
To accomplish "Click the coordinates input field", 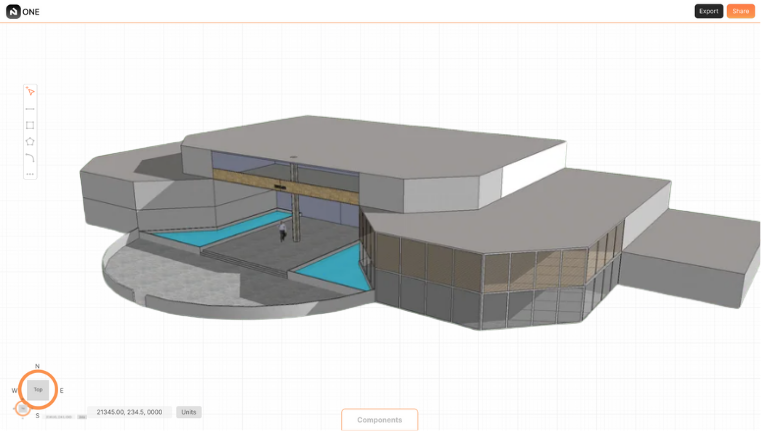I will (129, 412).
